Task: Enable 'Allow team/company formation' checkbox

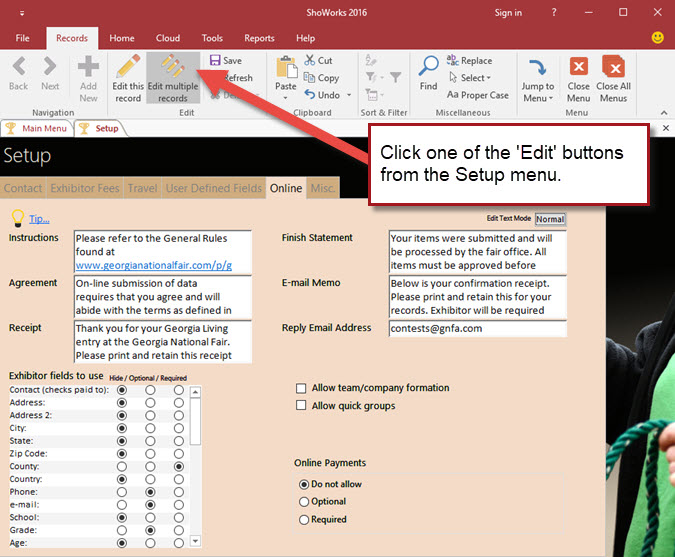Action: 301,388
